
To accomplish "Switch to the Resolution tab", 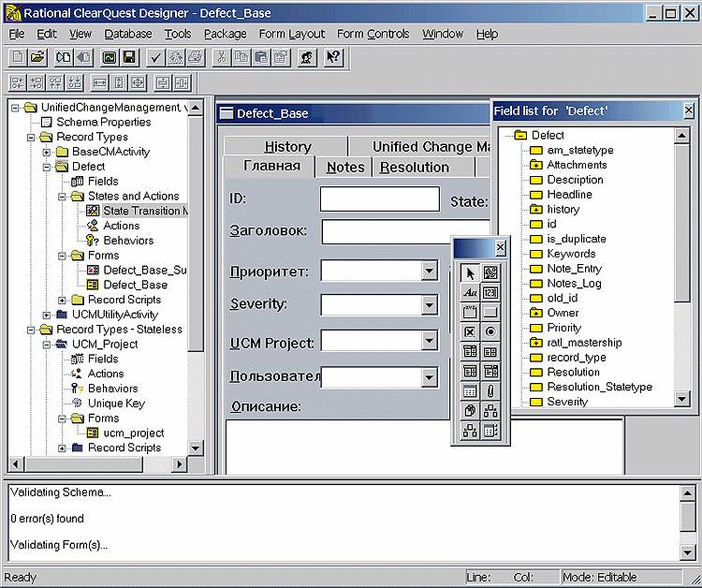I will [414, 168].
